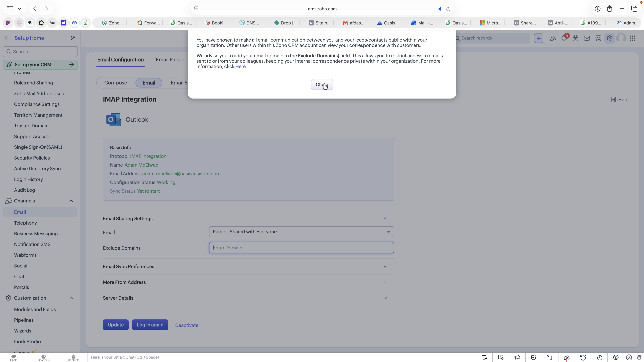Open the user profile avatar
This screenshot has width=644, height=362.
621,38
